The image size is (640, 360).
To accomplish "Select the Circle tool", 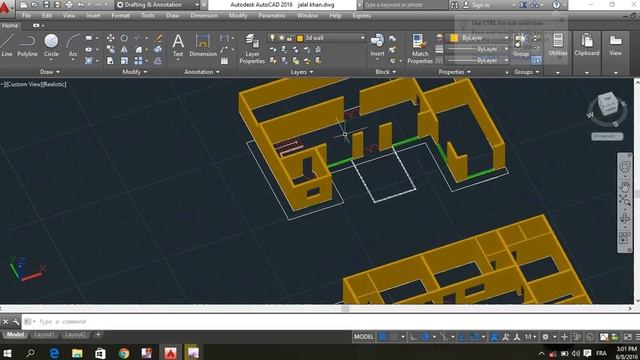I will click(51, 45).
